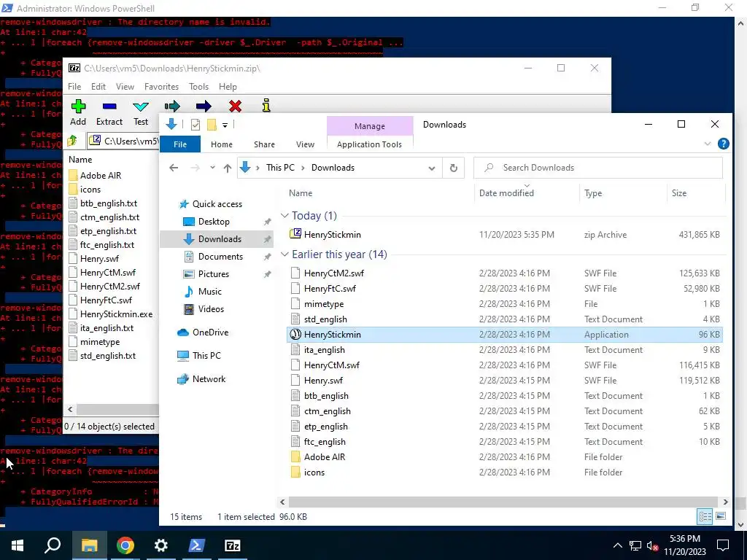Expand the ribbon chevron
Screen dimensions: 747x560
[708, 144]
